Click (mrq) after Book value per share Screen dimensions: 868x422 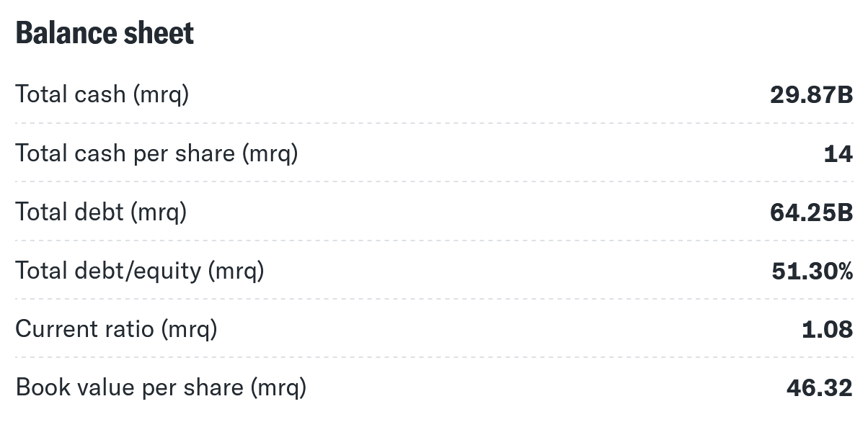pos(278,388)
